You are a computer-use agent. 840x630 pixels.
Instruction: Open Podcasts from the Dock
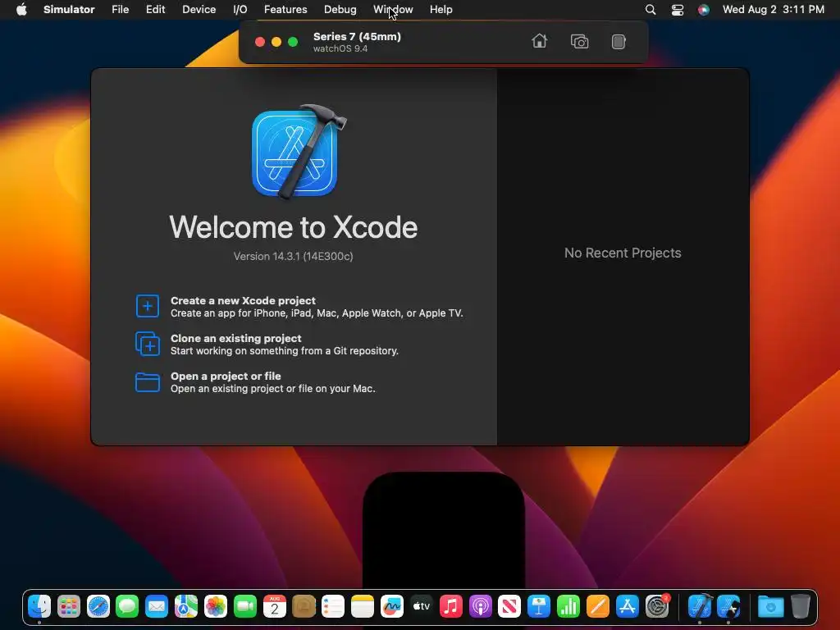[x=481, y=606]
